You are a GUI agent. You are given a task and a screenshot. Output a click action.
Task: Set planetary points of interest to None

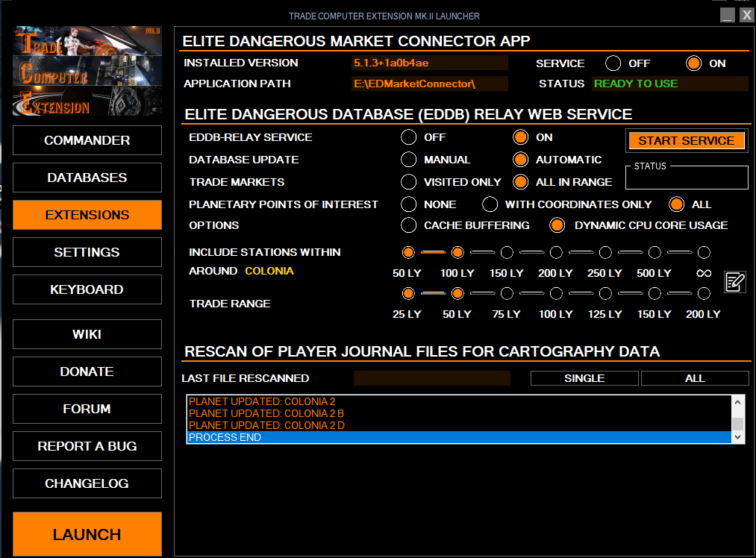point(408,204)
